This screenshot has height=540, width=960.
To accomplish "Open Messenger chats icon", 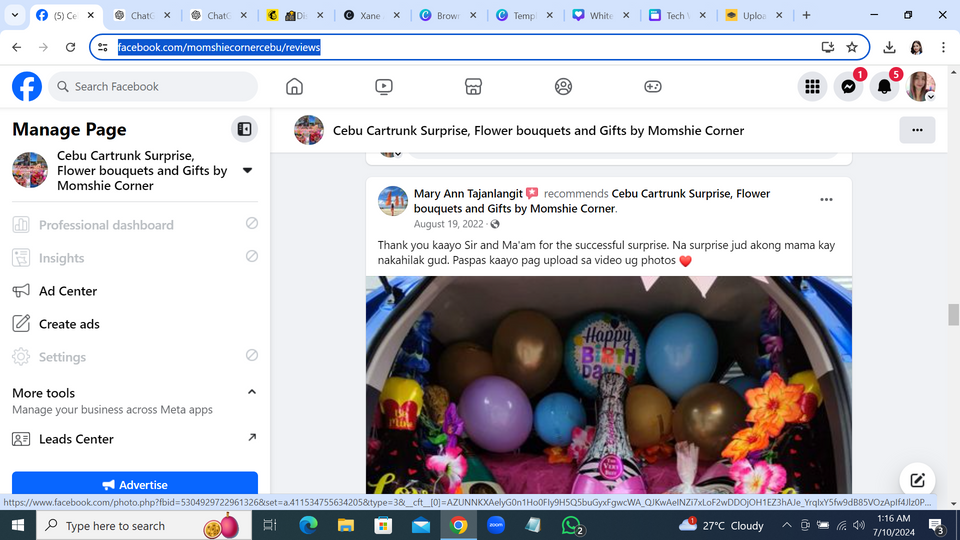I will 848,87.
